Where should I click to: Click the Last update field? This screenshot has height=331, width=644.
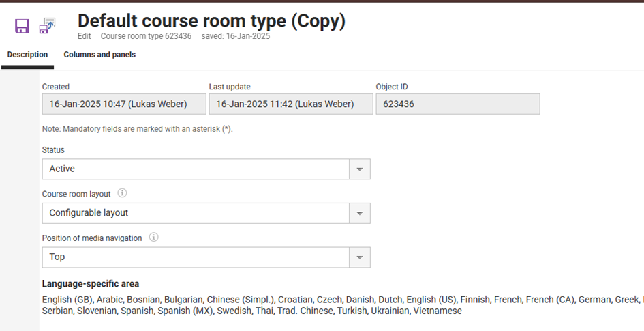coord(290,104)
